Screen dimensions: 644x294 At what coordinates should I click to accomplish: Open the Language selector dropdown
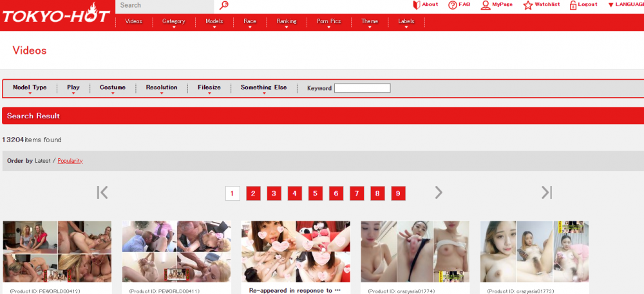tap(625, 5)
